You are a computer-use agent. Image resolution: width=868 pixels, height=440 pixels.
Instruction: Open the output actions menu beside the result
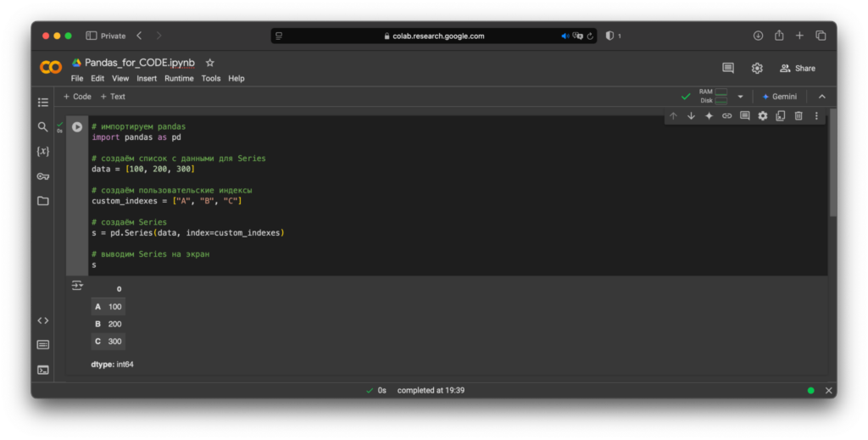[x=77, y=286]
